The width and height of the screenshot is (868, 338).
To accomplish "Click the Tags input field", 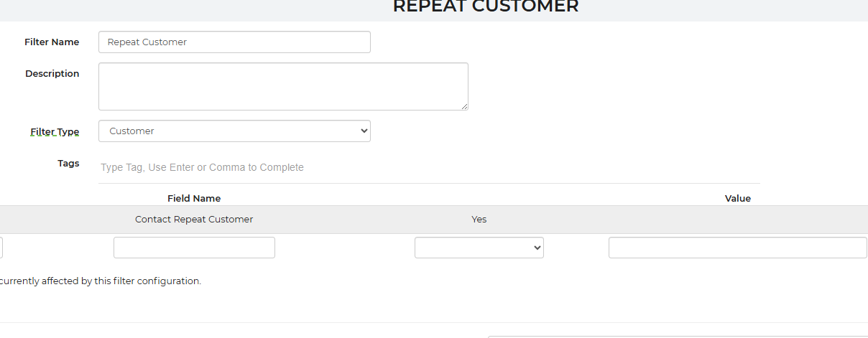I will (428, 167).
